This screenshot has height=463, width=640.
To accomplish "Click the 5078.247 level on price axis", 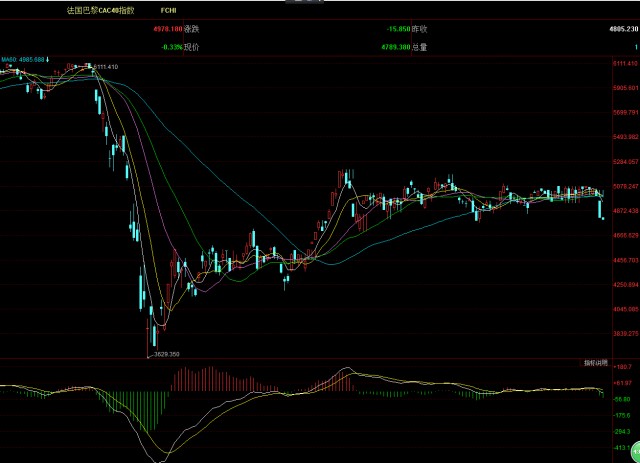I will [626, 186].
